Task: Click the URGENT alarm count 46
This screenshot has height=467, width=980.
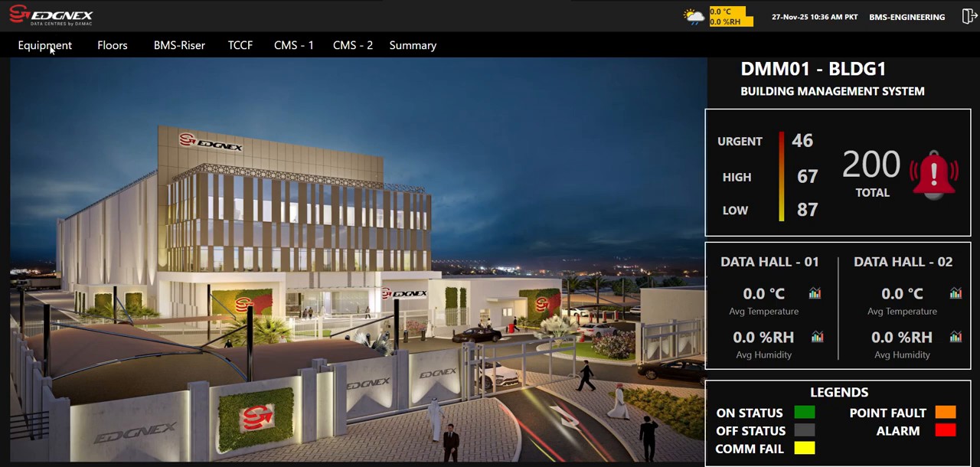Action: click(802, 140)
